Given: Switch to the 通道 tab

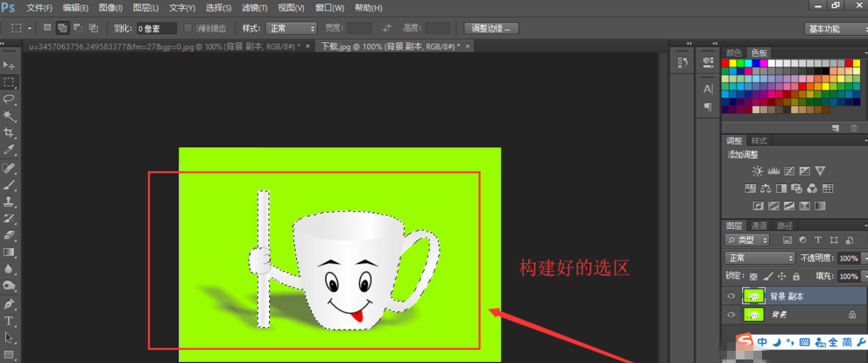Looking at the screenshot, I should (x=759, y=225).
